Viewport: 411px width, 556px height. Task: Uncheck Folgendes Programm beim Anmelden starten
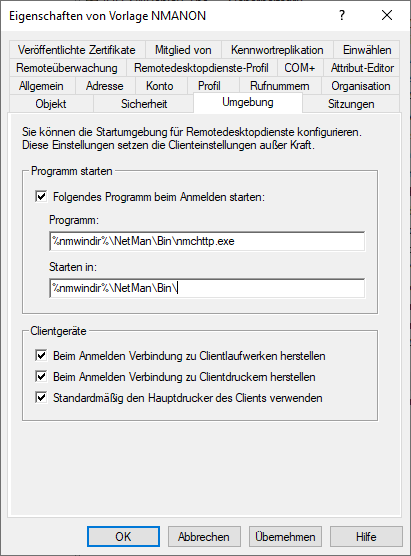tap(41, 196)
